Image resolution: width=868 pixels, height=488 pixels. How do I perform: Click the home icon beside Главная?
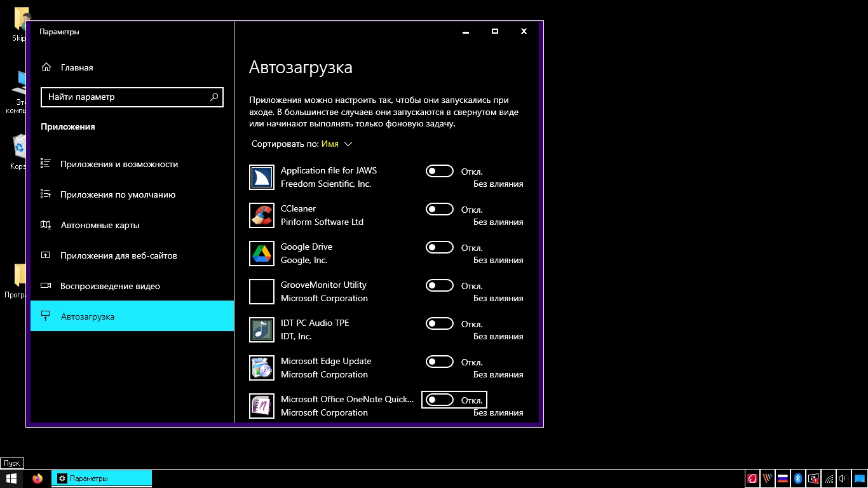pos(46,67)
